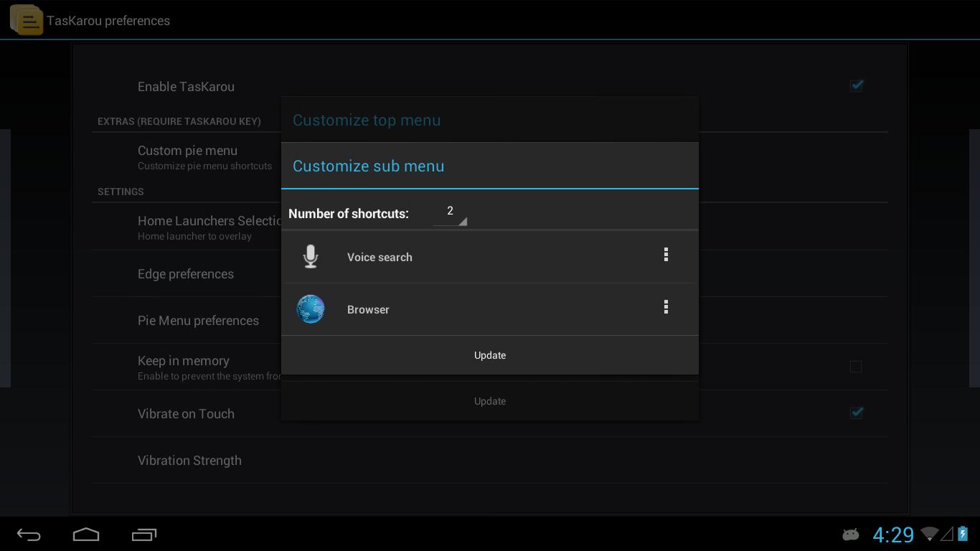Click the Voice search microphone icon

coord(311,257)
